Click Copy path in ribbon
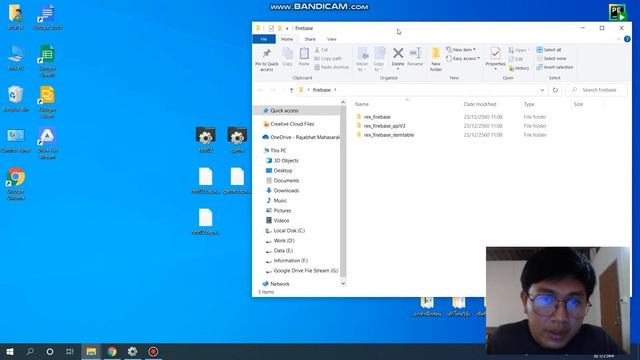The image size is (640, 360). pyautogui.click(x=328, y=58)
